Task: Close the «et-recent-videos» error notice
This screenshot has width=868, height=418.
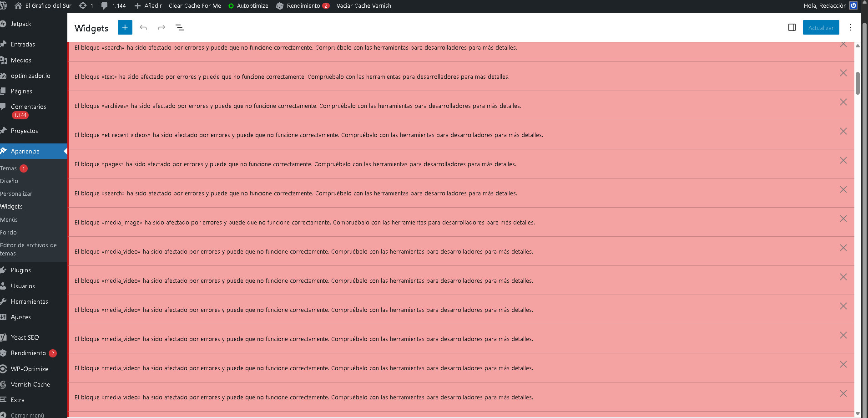Action: click(x=843, y=131)
